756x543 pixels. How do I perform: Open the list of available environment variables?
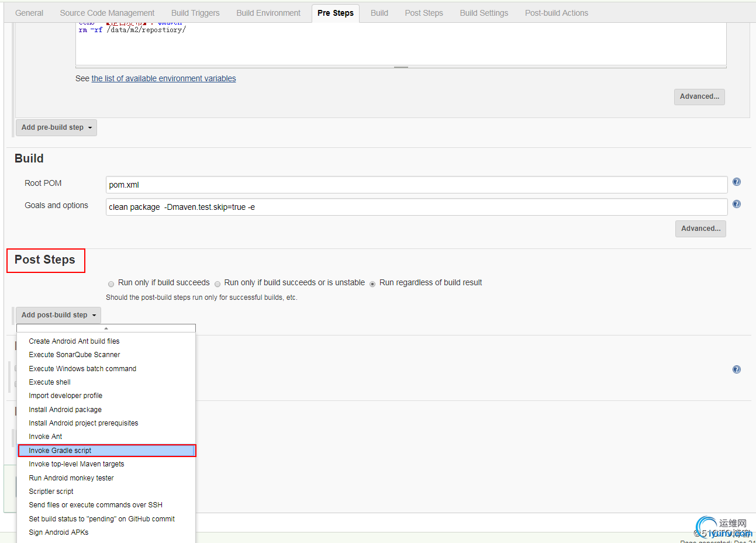click(164, 78)
